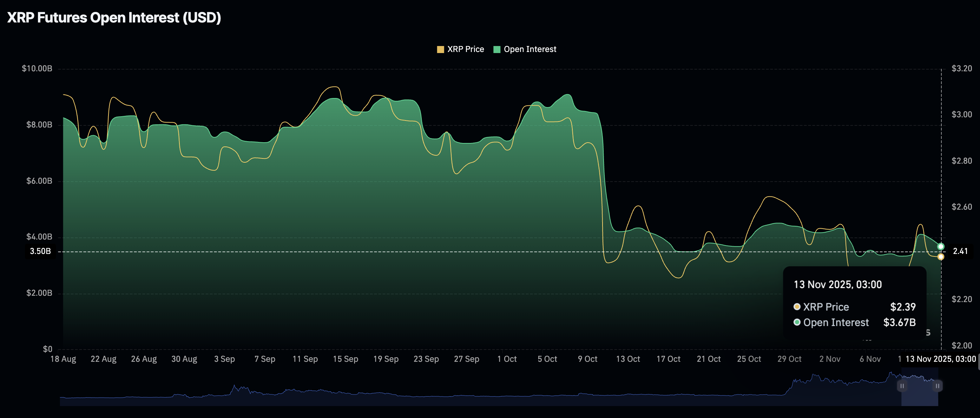980x418 pixels.
Task: Click yellow XRP Price legend swatch
Action: 440,50
